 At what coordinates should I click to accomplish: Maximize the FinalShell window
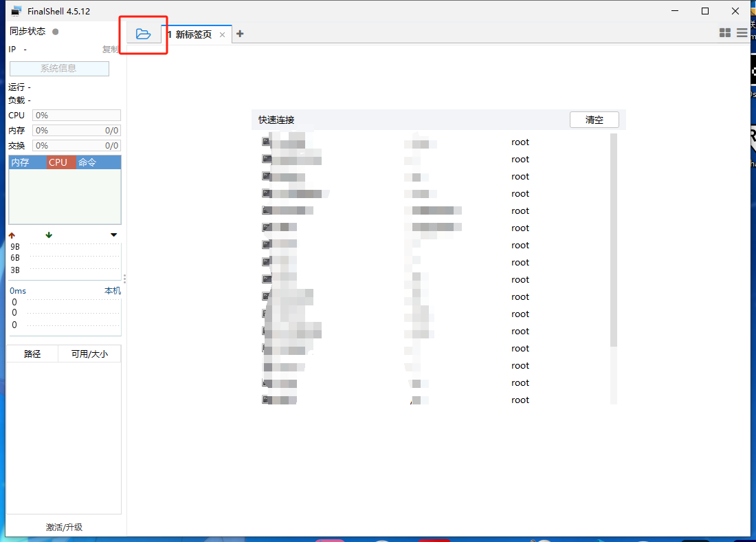tap(705, 10)
